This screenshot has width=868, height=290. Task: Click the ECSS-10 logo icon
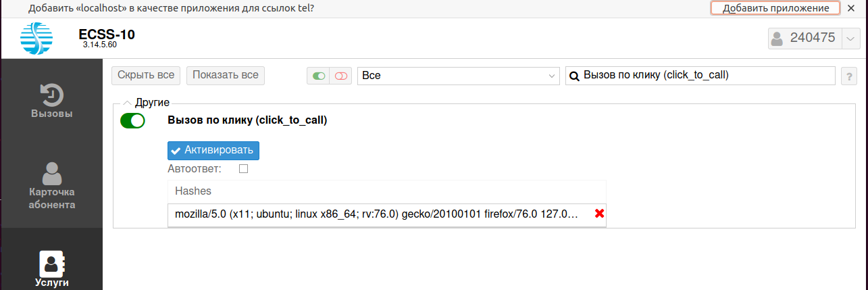point(36,39)
